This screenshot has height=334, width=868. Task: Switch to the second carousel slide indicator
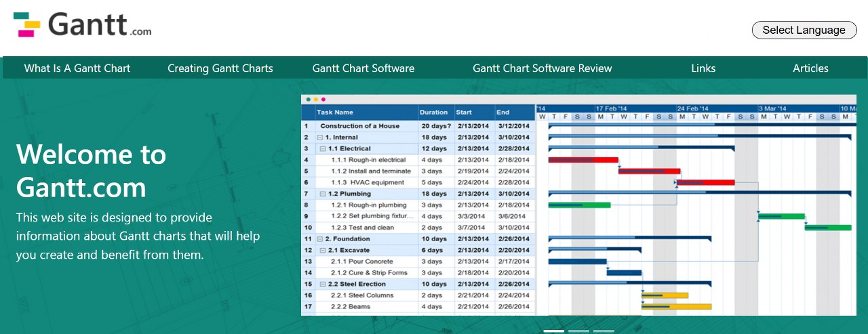tap(578, 331)
